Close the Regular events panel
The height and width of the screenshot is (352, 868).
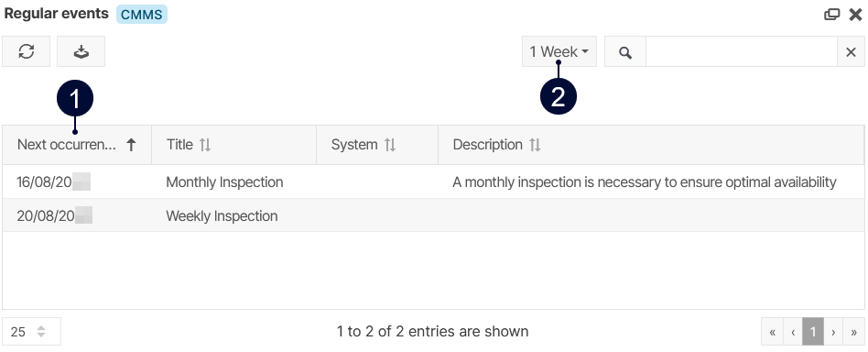pyautogui.click(x=856, y=15)
